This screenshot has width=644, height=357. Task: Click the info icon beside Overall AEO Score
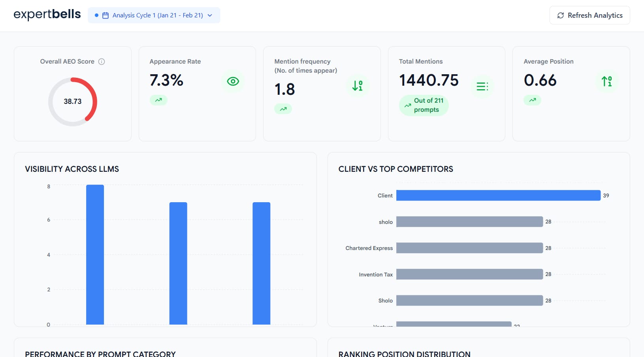[x=102, y=62]
